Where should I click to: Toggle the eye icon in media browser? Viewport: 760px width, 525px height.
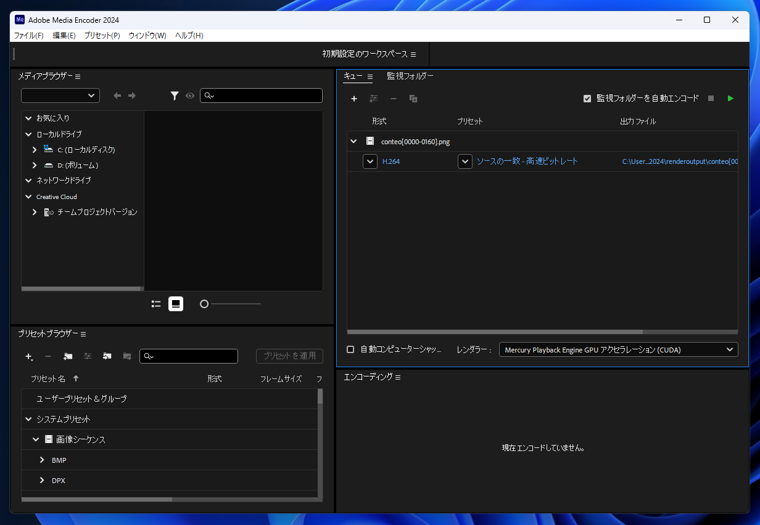(x=190, y=96)
